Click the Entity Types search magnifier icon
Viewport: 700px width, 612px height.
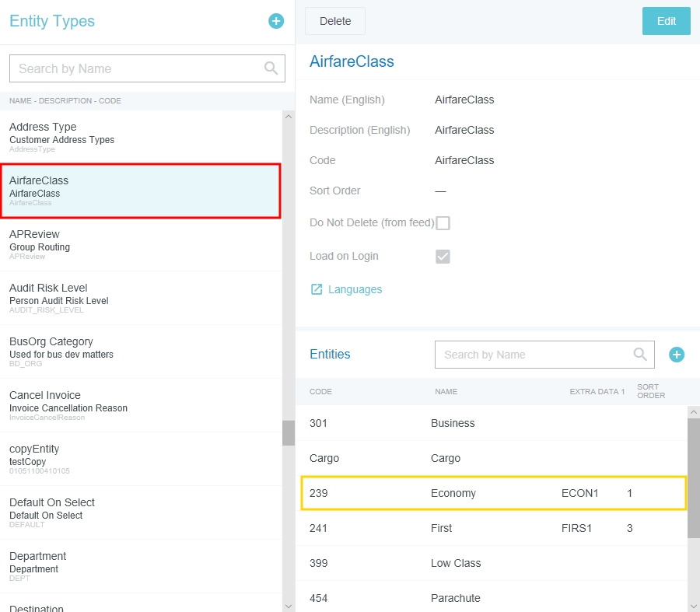pos(271,68)
